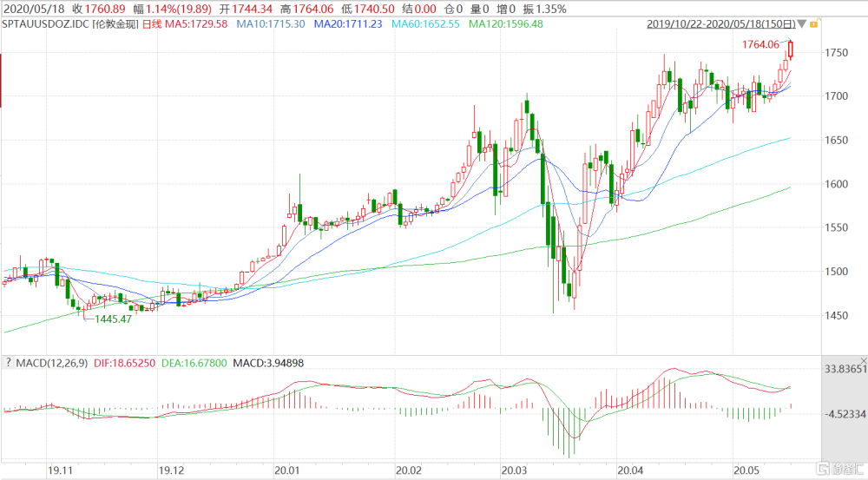Screen dimensions: 868x480
Task: Select the MA20:1711.23 moving average label
Action: point(348,23)
